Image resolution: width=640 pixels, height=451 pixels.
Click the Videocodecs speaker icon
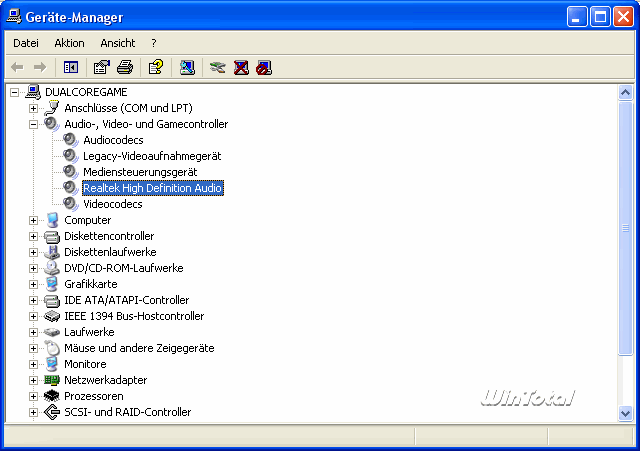71,204
